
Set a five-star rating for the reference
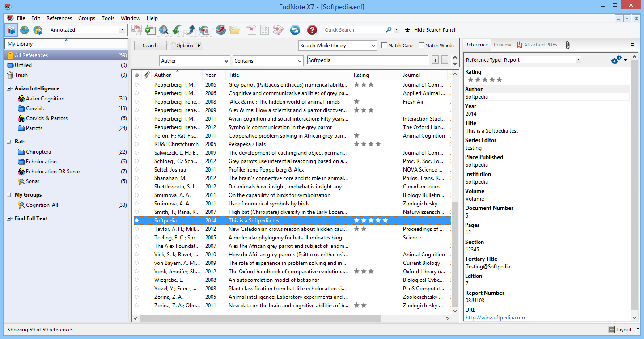(499, 79)
